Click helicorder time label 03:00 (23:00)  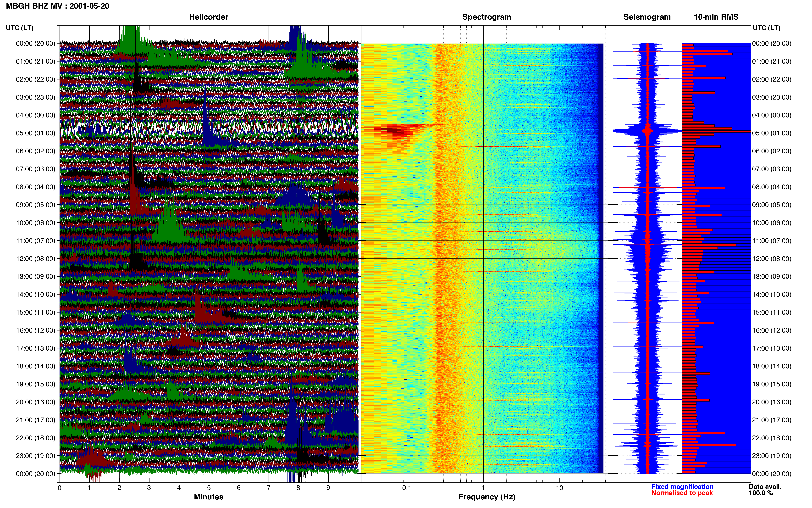pos(36,97)
